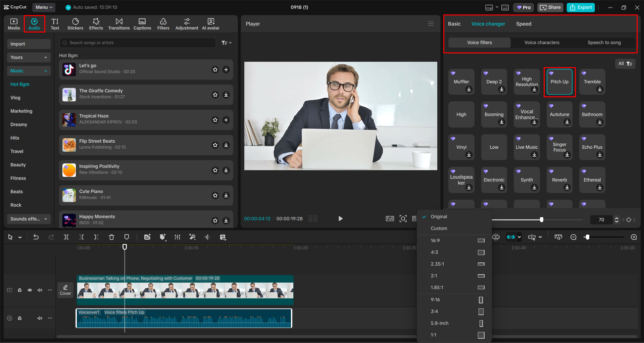This screenshot has width=644, height=343.
Task: Expand the Yours dropdown in the sidebar
Action: [29, 57]
